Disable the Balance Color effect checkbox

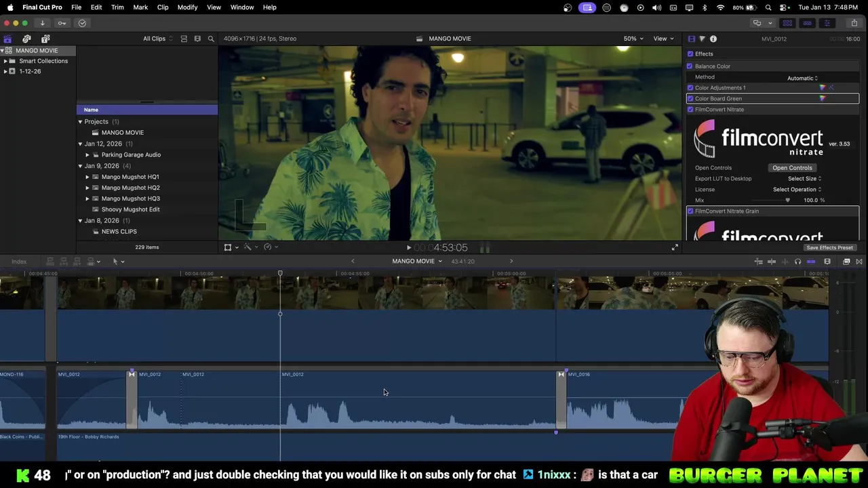690,66
